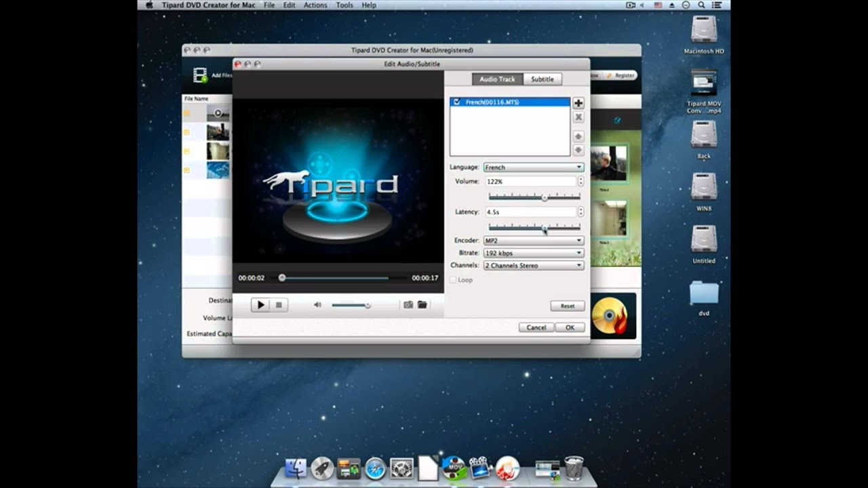The image size is (868, 488).
Task: Open Mission Control in dock
Action: [x=349, y=468]
